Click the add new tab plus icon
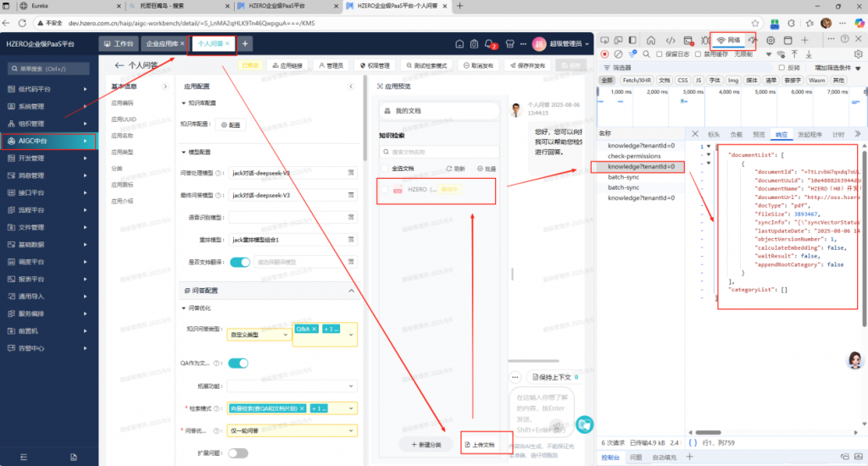The image size is (868, 466). [246, 43]
